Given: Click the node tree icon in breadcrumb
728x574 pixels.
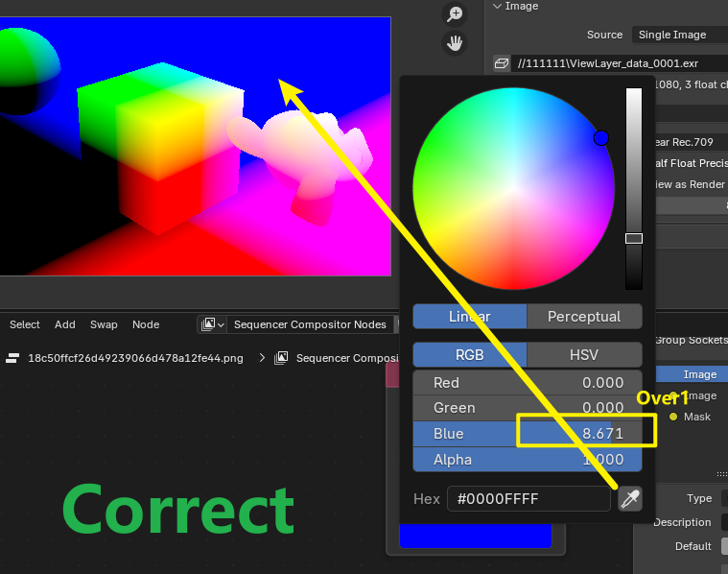Looking at the screenshot, I should [x=281, y=358].
